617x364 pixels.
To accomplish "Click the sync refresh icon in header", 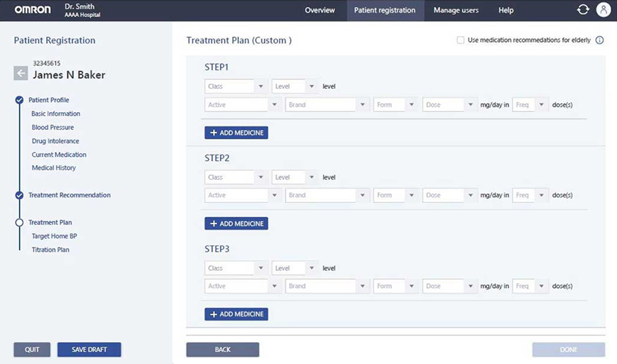I will pyautogui.click(x=583, y=10).
